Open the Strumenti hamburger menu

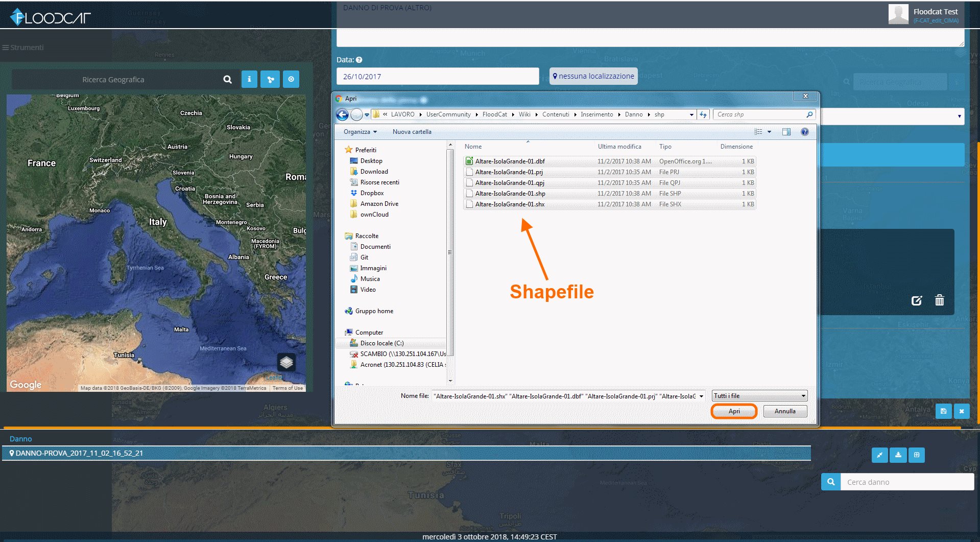click(23, 48)
